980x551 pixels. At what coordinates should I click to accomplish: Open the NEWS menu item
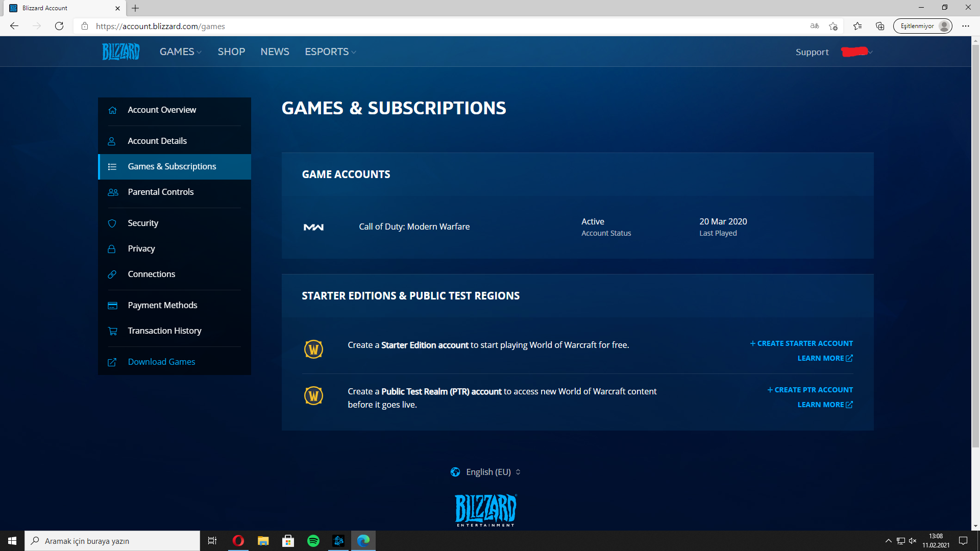click(x=275, y=52)
